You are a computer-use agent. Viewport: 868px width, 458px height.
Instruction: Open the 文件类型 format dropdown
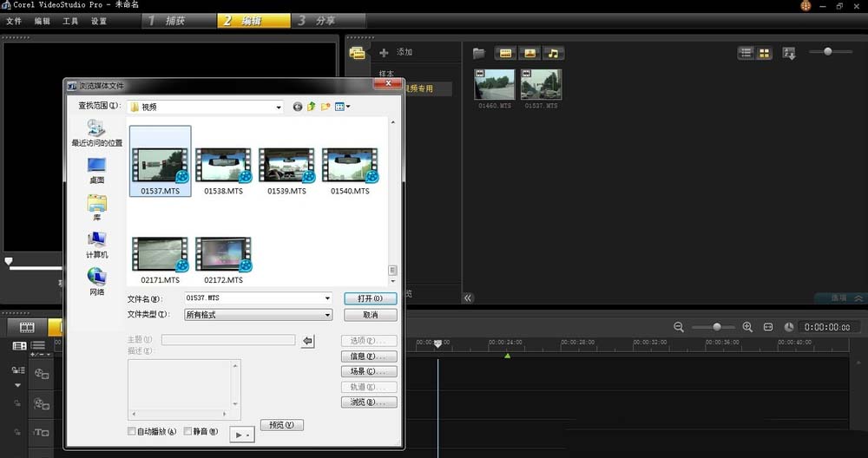327,315
